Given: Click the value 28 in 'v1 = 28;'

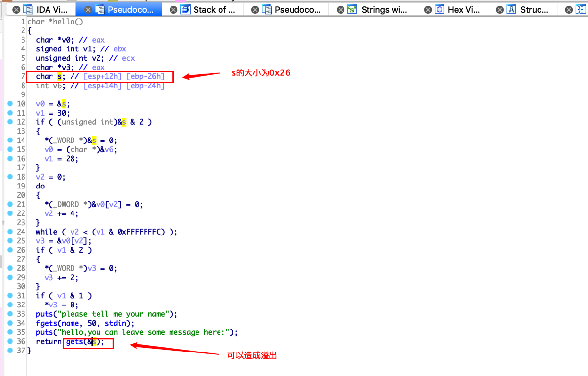Looking at the screenshot, I should [x=69, y=159].
